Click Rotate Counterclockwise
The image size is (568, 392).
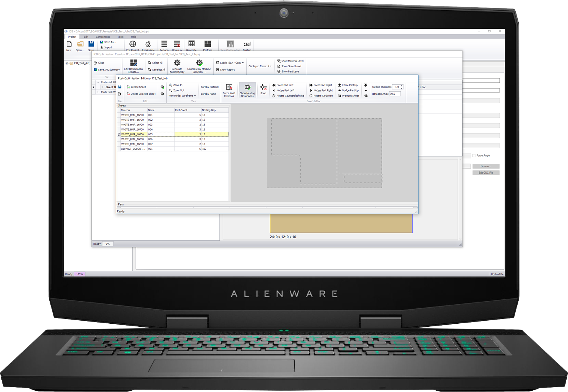288,96
